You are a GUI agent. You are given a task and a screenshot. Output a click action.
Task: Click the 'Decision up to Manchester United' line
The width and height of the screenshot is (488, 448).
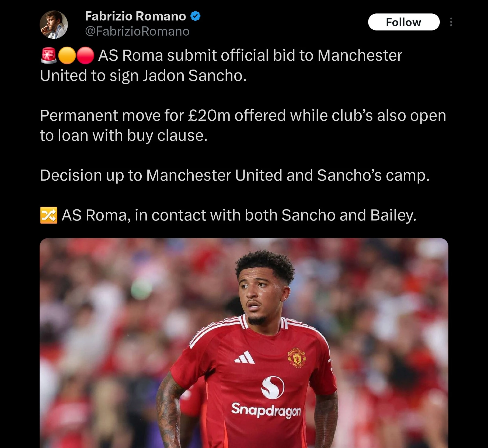tap(235, 175)
